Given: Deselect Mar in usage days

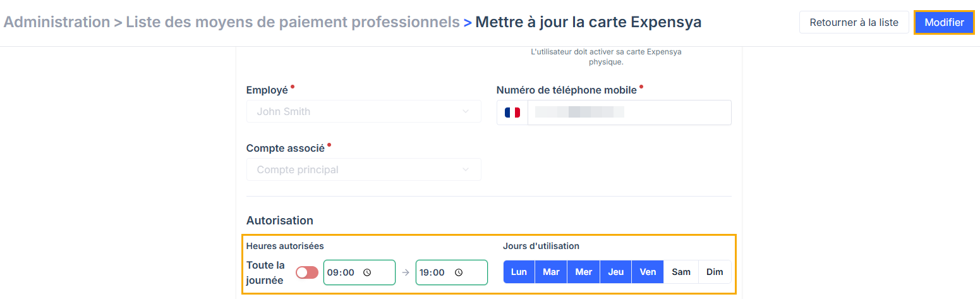Looking at the screenshot, I should (551, 272).
